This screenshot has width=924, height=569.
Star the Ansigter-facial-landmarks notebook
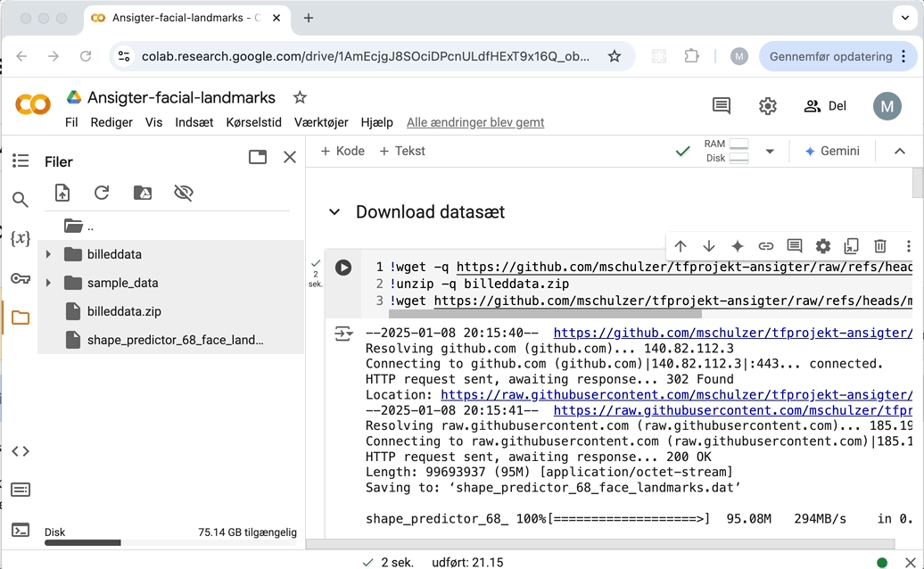[300, 97]
